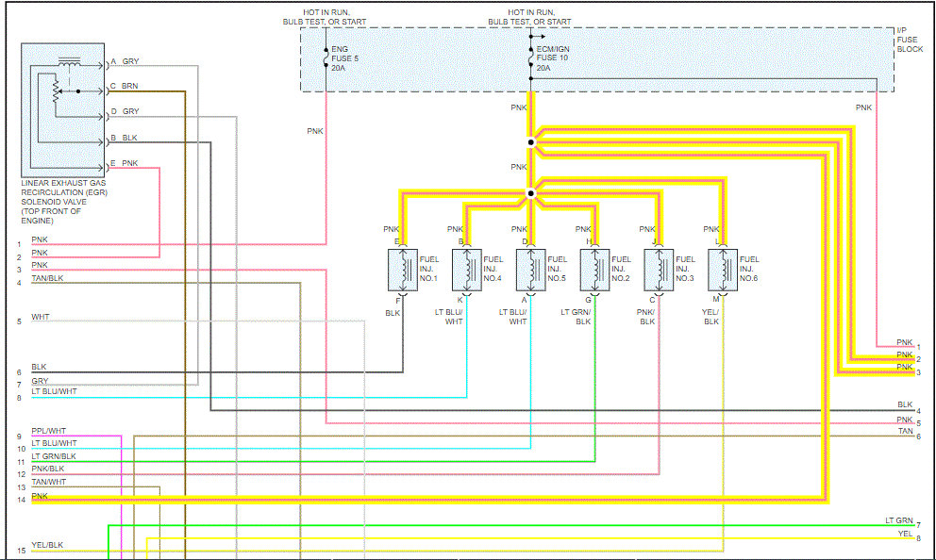
Task: Click EGR terminal C BRN label
Action: (x=125, y=86)
